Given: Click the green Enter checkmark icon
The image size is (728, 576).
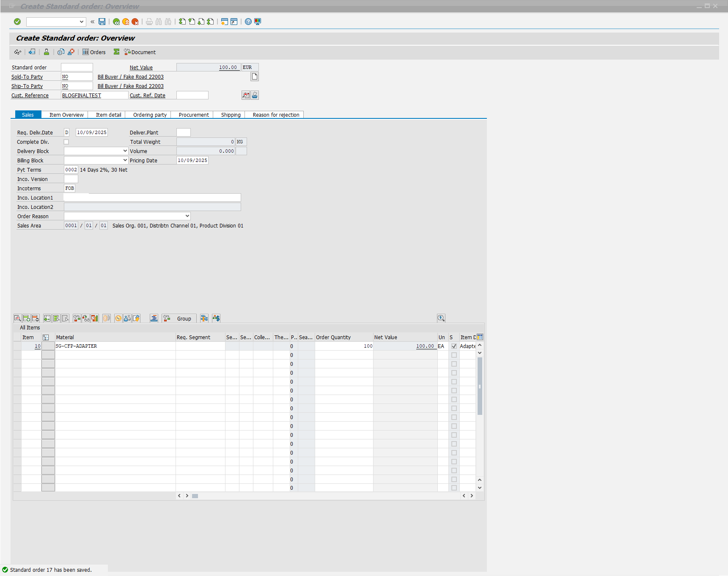Looking at the screenshot, I should (17, 22).
